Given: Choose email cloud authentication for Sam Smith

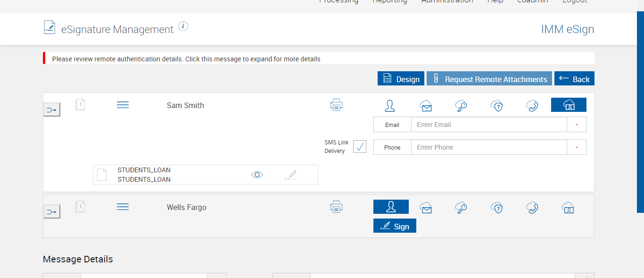Looking at the screenshot, I should point(426,106).
